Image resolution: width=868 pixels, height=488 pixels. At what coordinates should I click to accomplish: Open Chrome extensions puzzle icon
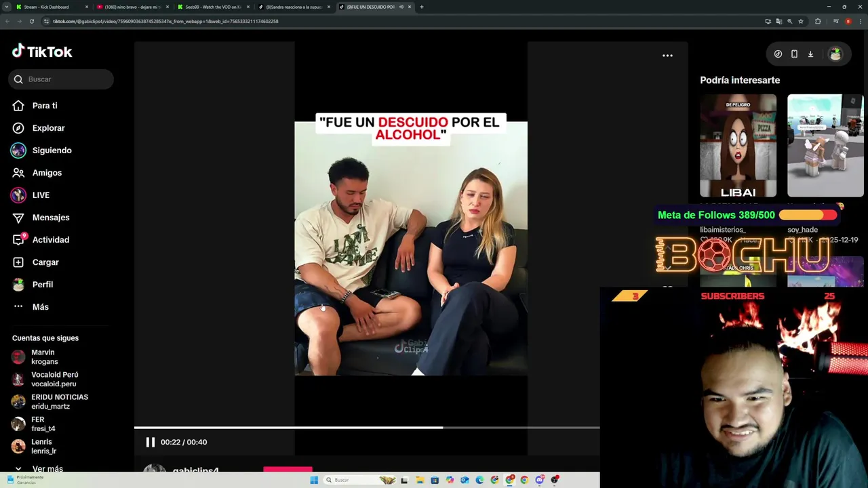818,21
